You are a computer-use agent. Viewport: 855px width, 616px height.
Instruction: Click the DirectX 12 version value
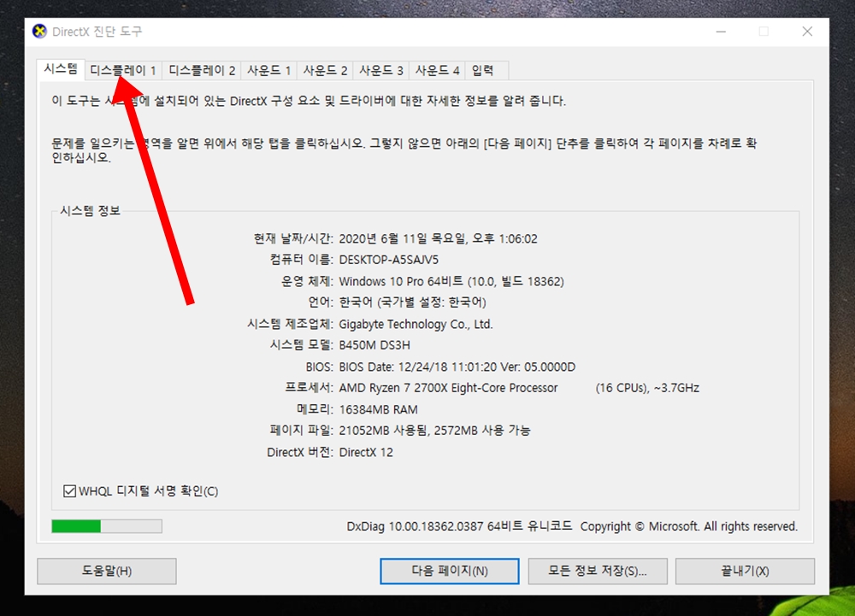(366, 452)
